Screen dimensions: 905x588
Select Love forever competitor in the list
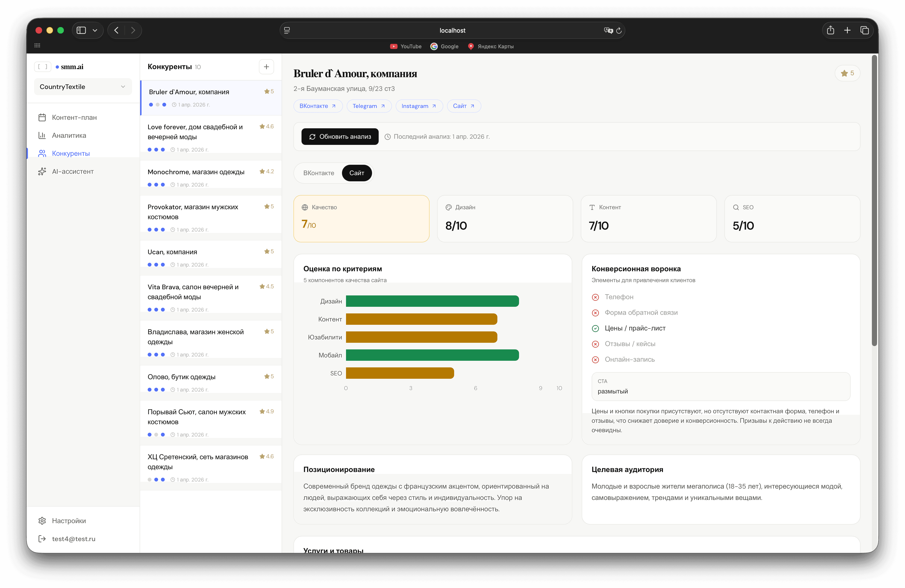tap(211, 138)
